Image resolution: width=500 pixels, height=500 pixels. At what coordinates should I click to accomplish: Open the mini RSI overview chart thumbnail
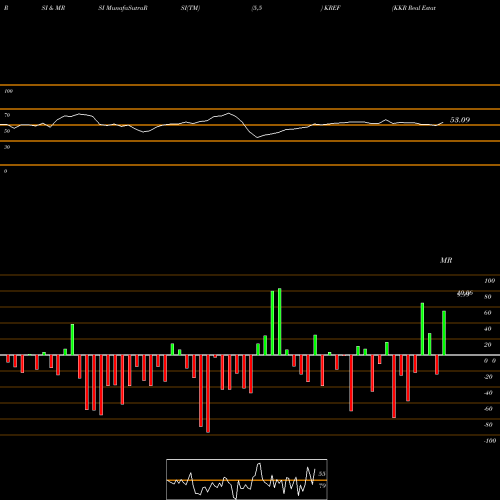click(247, 479)
